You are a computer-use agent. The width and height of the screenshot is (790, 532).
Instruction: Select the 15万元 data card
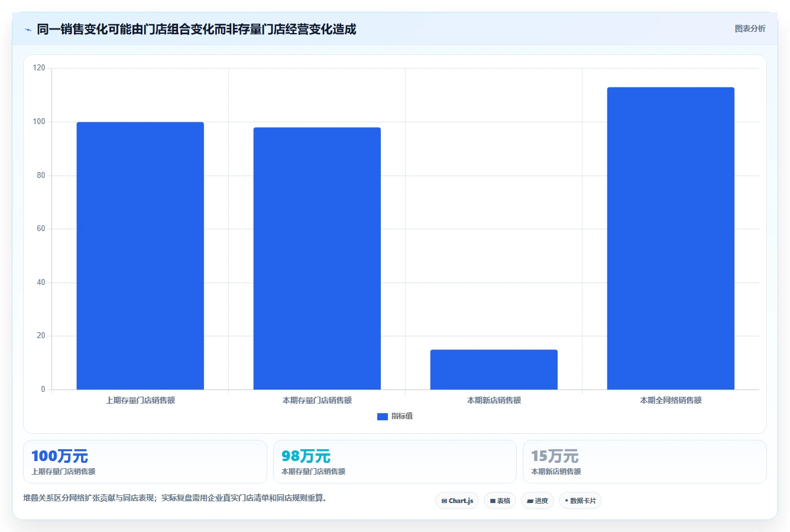[x=645, y=462]
